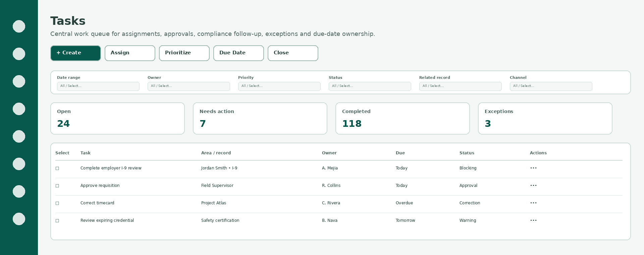
Task: Open actions menu for Complete employer I-9 review
Action: click(x=533, y=168)
